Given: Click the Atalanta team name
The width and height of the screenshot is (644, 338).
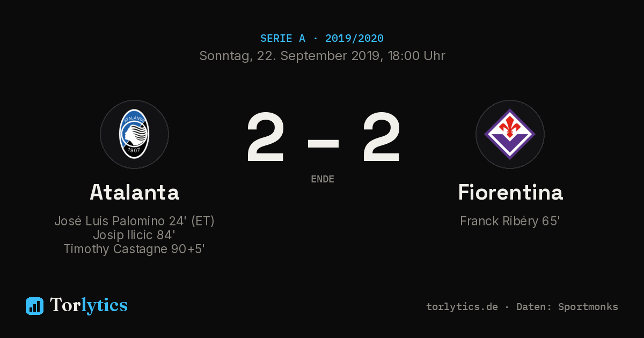Looking at the screenshot, I should (134, 192).
